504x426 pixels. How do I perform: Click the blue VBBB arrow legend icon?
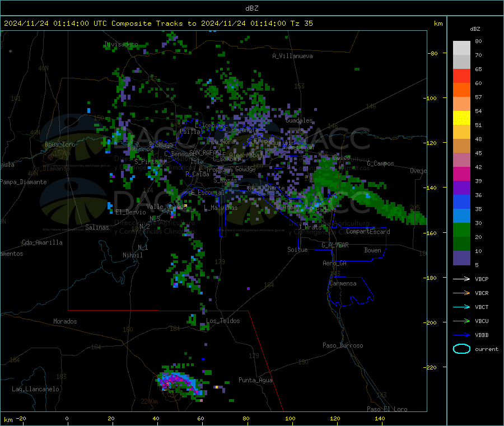461,335
